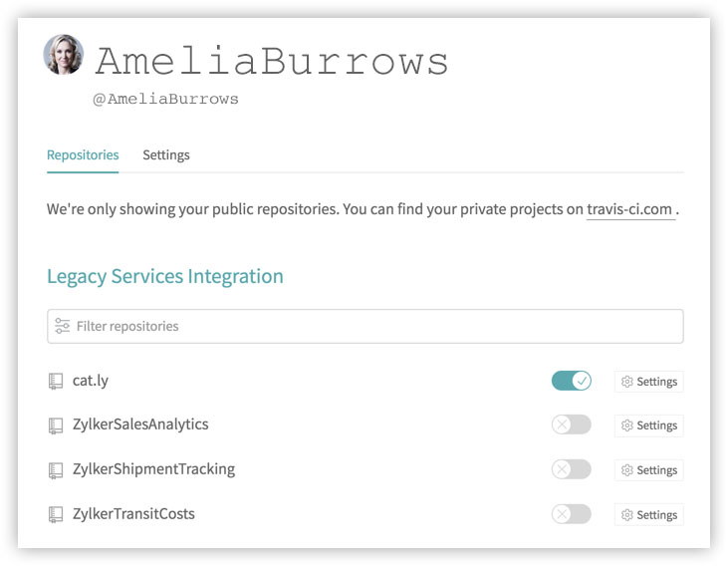Turn on the ZylkerTransitCosts toggle

pos(571,514)
